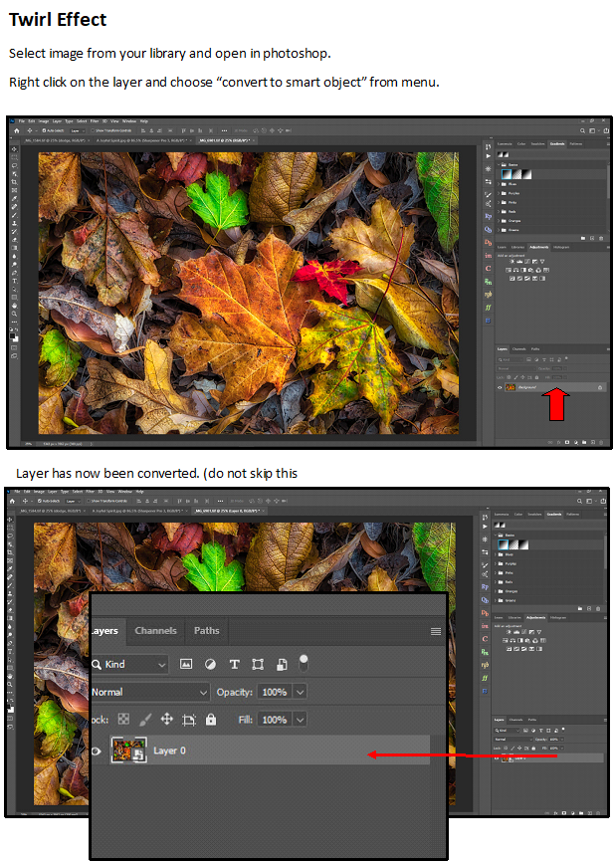This screenshot has width=616, height=863.
Task: Lock layer position with the move icon
Action: 166,719
